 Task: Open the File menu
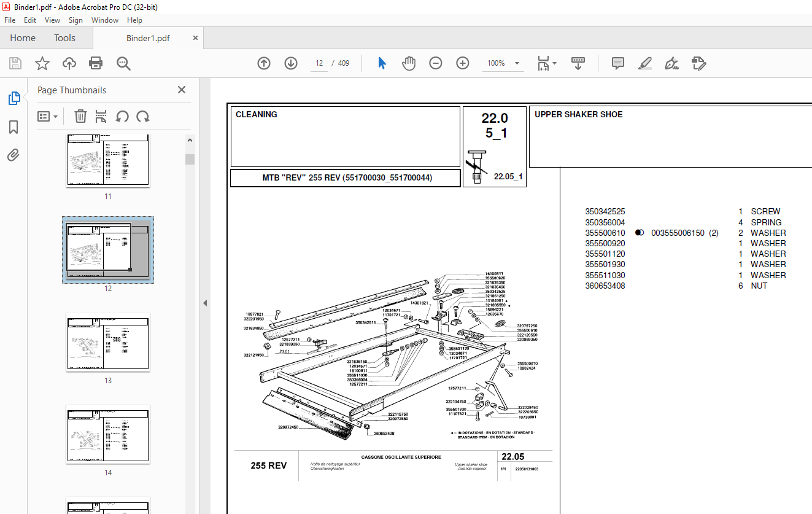[x=10, y=20]
